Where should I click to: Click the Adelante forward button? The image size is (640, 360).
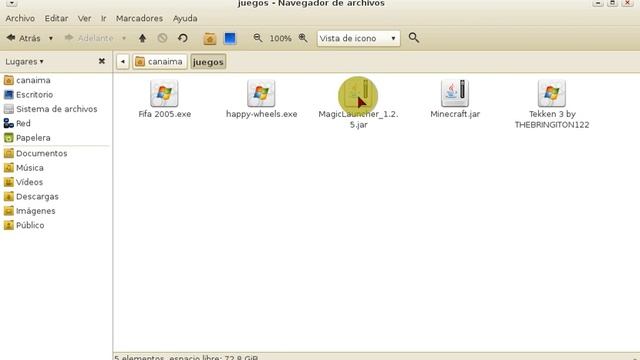tap(89, 38)
